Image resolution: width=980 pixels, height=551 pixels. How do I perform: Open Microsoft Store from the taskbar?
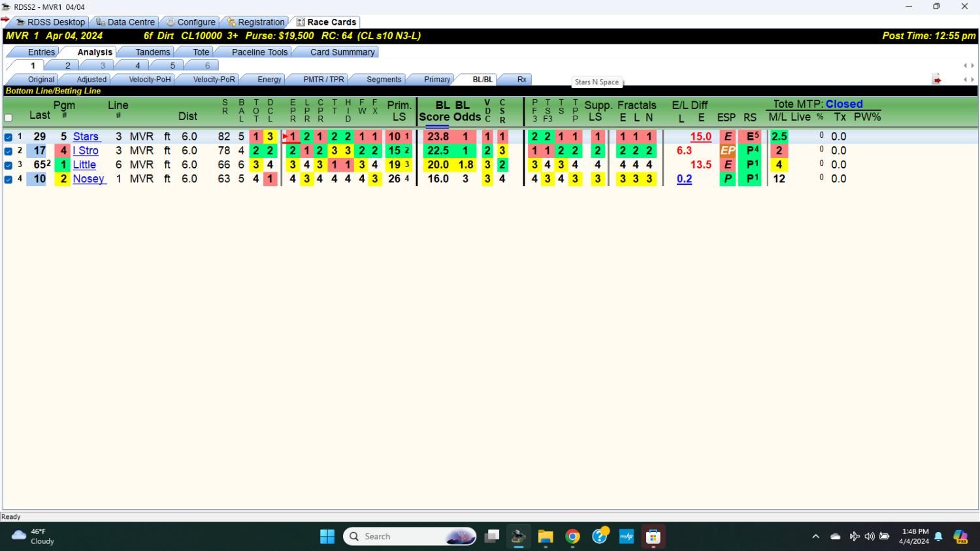click(x=653, y=537)
